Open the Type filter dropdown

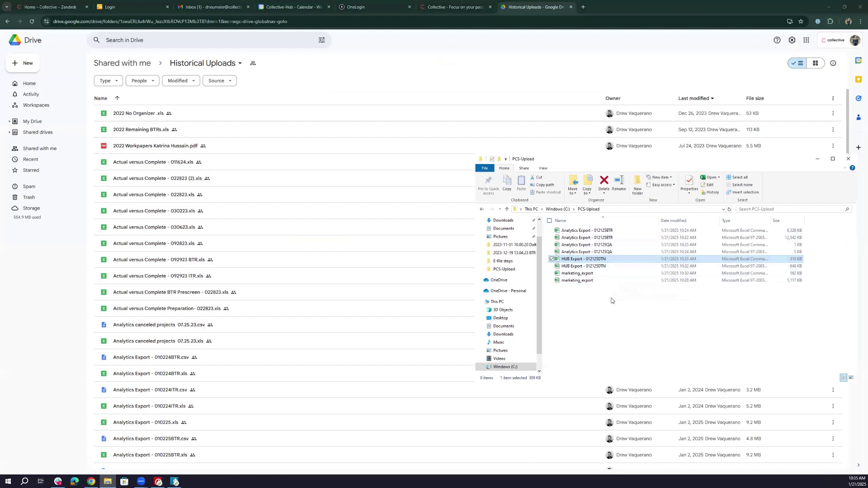click(108, 81)
